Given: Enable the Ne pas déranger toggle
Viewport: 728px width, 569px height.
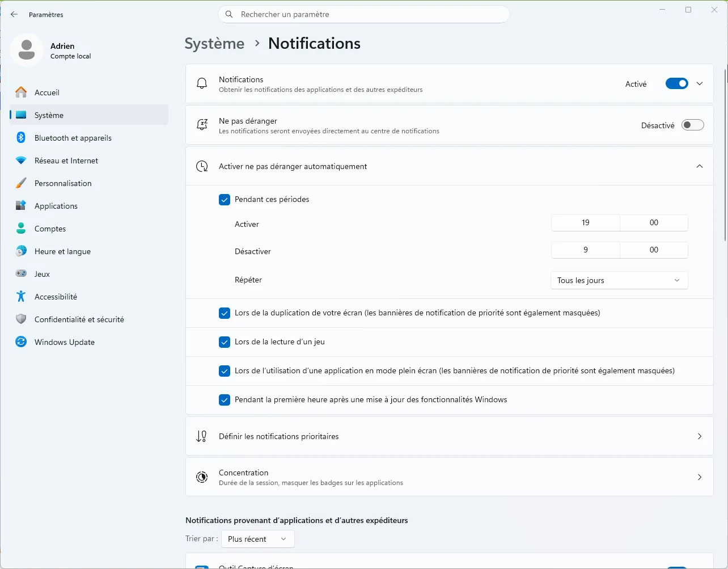Looking at the screenshot, I should click(x=693, y=125).
